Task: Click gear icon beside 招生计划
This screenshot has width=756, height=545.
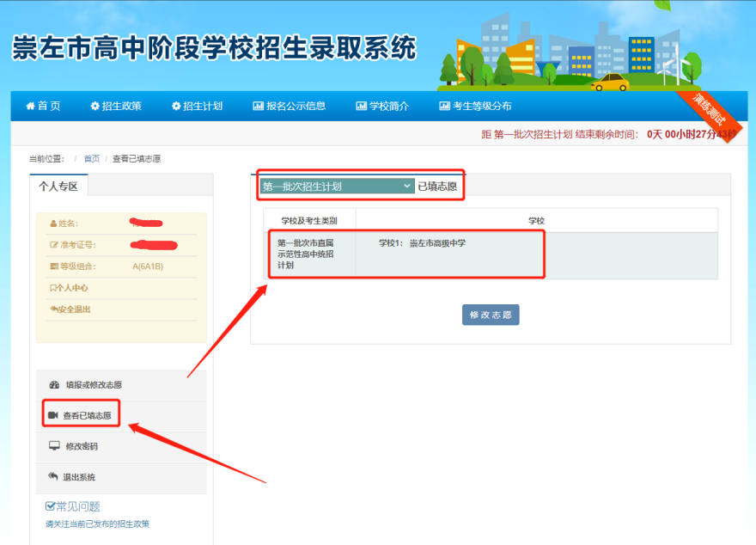Action: pyautogui.click(x=176, y=107)
